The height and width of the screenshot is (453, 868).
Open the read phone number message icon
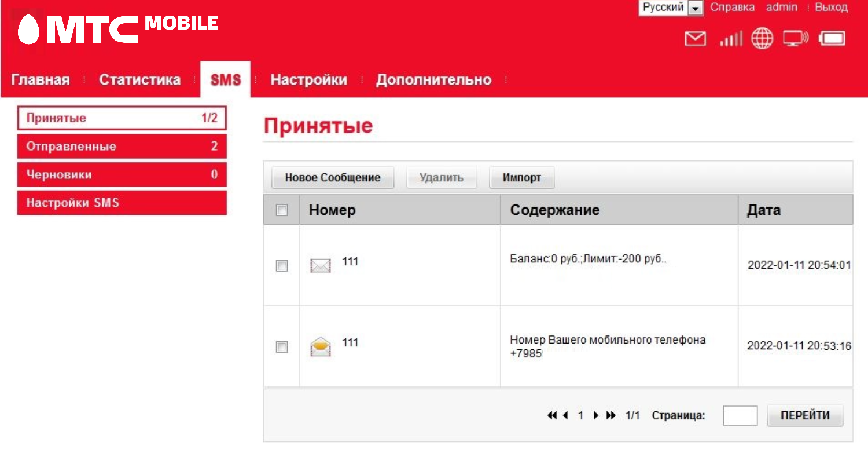click(x=321, y=346)
